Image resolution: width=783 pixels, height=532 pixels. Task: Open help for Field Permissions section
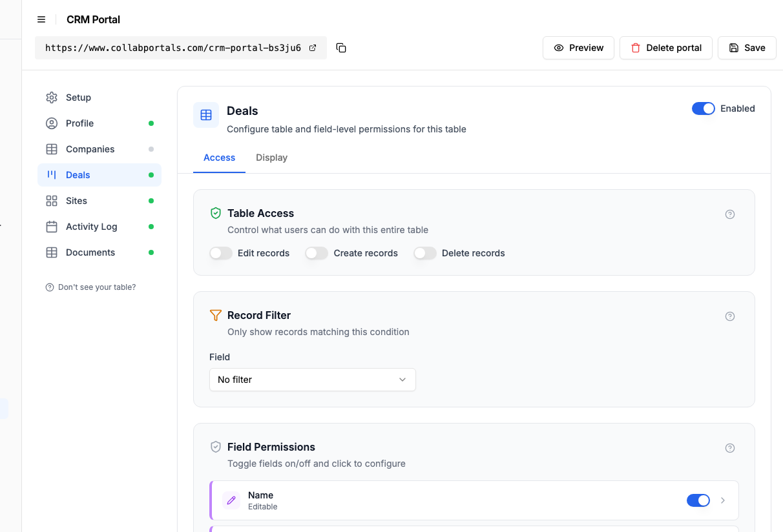[730, 448]
